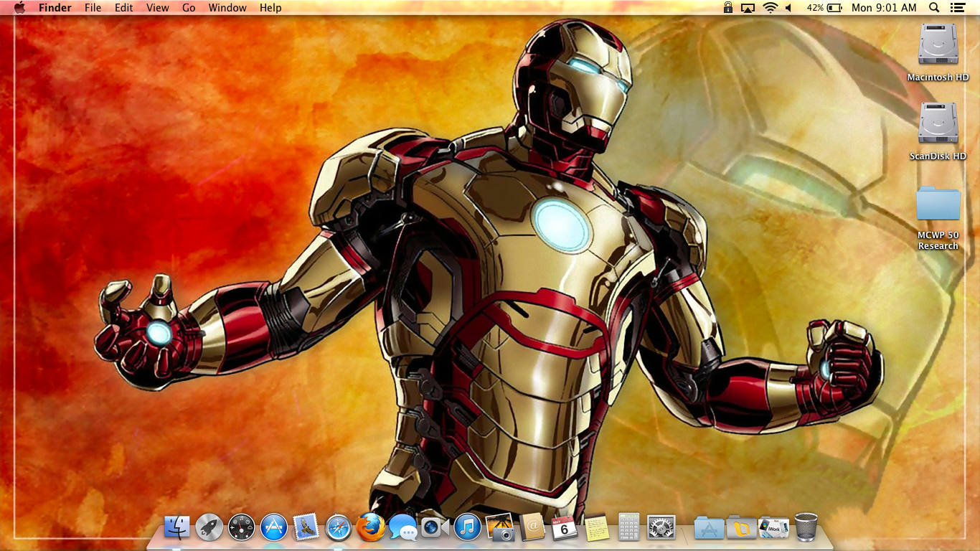Open the 42% battery status menu
The image size is (980, 551).
click(824, 8)
